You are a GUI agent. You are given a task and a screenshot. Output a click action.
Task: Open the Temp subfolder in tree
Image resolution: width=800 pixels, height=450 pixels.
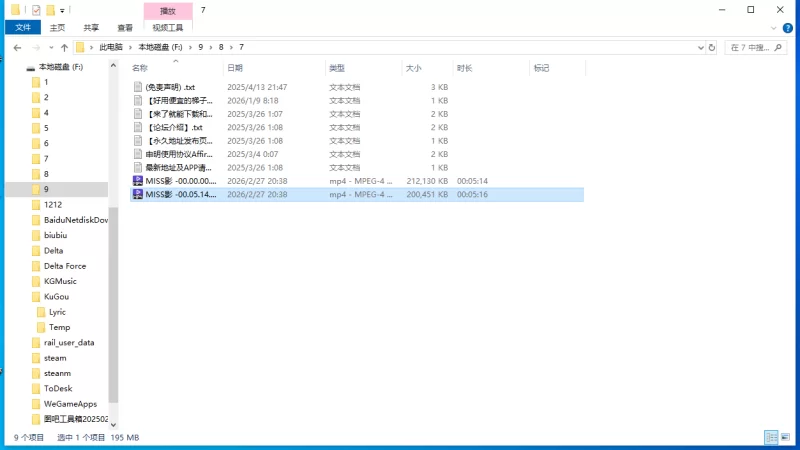[x=59, y=327]
